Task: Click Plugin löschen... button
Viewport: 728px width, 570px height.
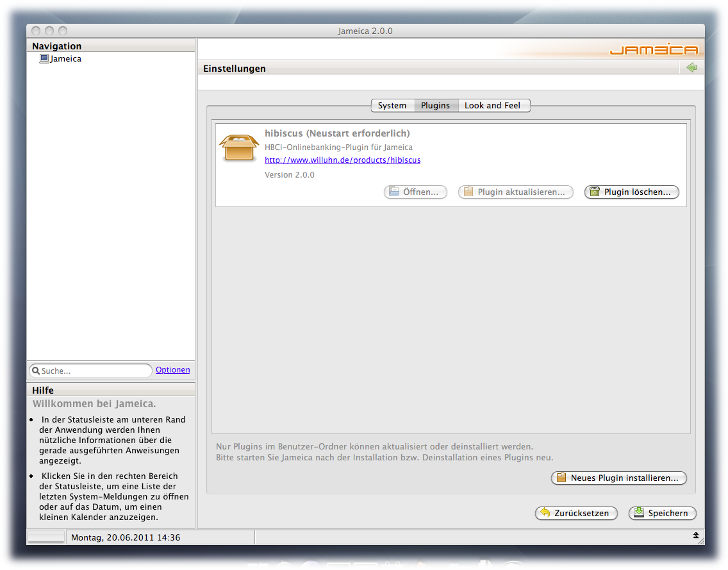Action: coord(632,192)
